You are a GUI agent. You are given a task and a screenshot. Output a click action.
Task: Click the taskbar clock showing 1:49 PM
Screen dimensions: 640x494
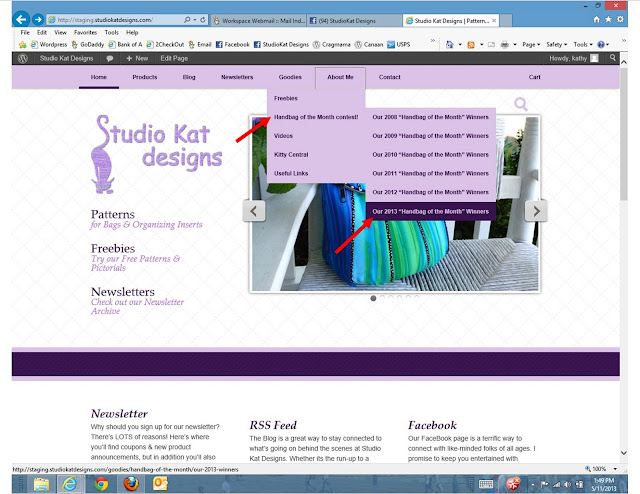[604, 484]
